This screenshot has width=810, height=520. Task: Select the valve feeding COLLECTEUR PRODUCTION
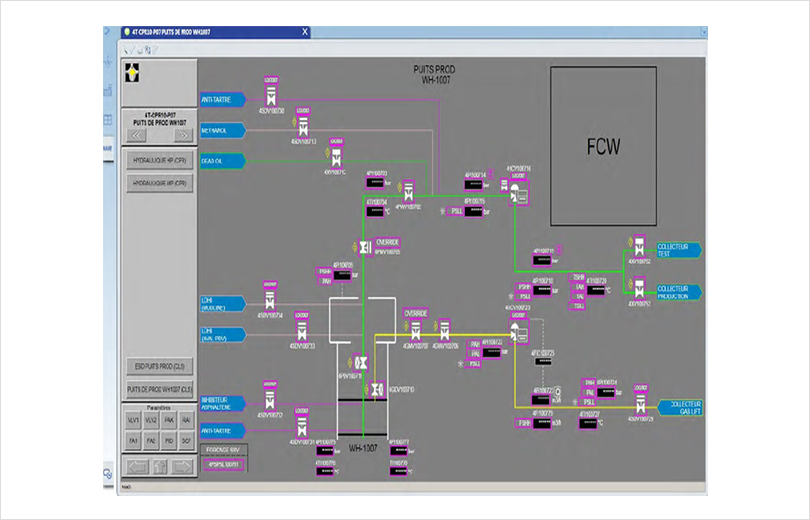[640, 289]
